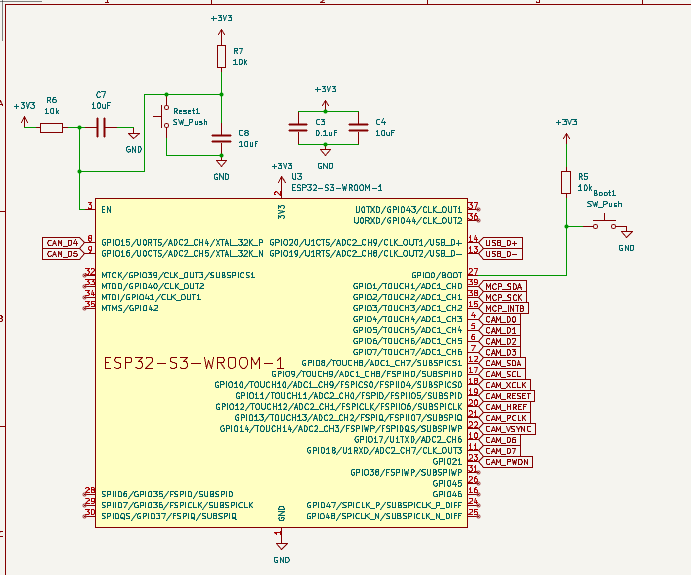Click the EN pin name on U3
691x575 pixels.
[x=106, y=210]
